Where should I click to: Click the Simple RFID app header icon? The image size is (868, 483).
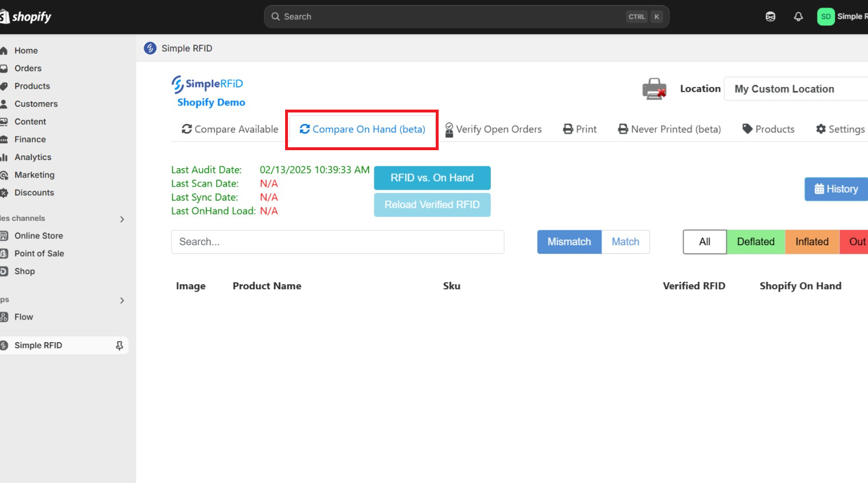click(x=150, y=48)
